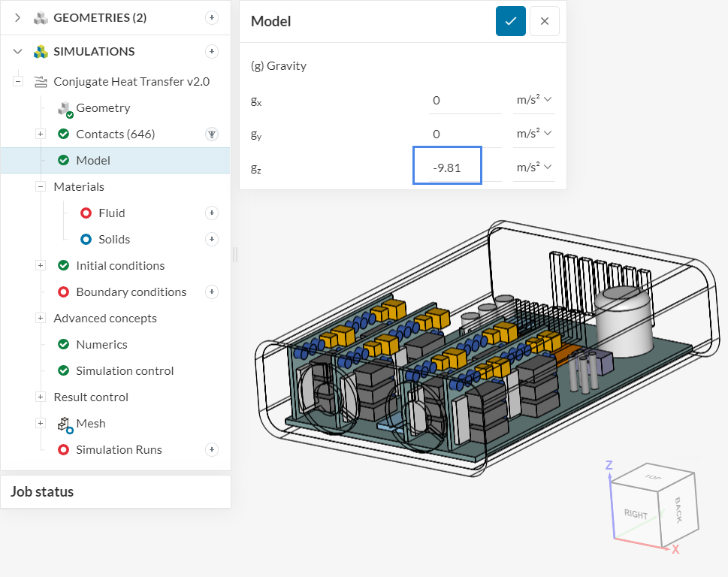Open the gz unit m/s² dropdown

[533, 168]
